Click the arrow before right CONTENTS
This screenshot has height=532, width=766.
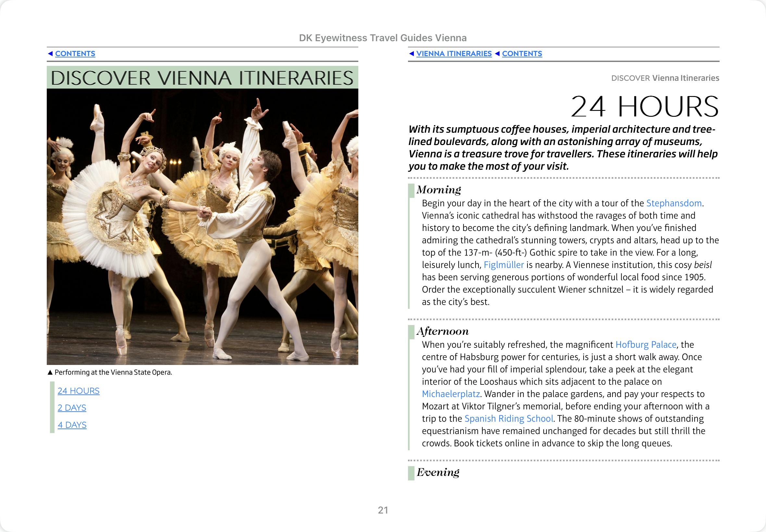coord(497,54)
